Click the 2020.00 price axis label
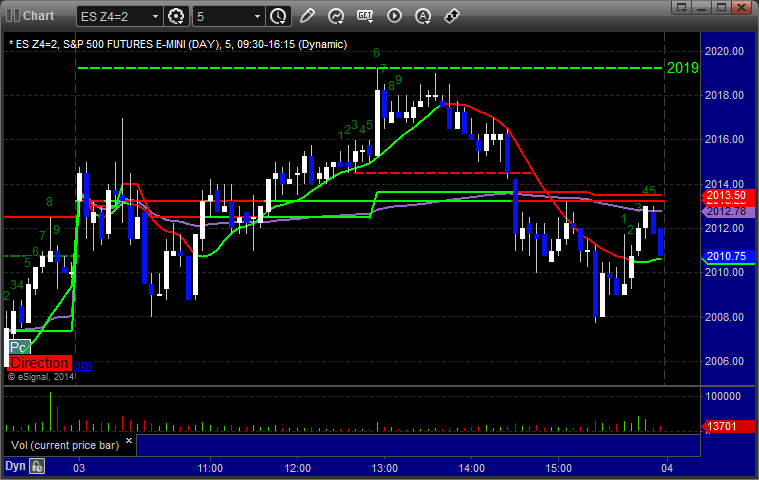The image size is (759, 480). tap(724, 51)
